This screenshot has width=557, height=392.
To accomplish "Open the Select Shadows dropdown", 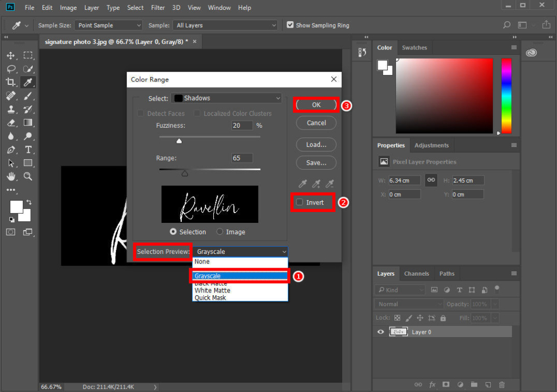I will click(226, 98).
